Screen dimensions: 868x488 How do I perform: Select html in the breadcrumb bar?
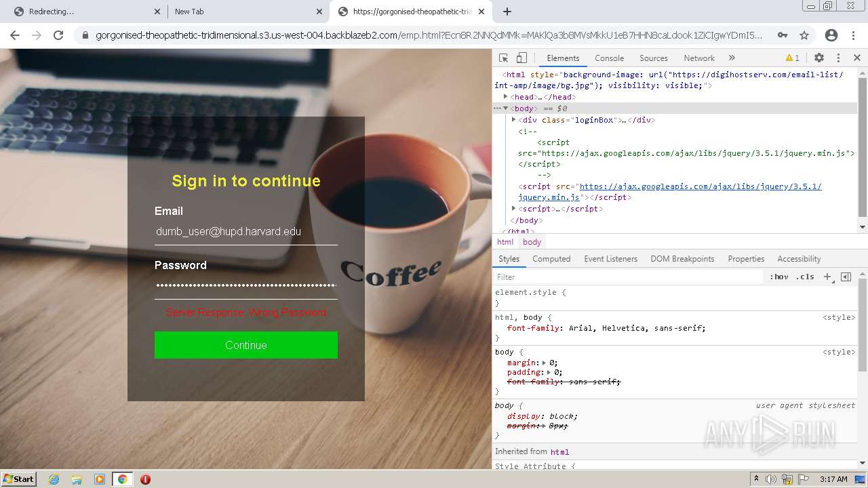(x=505, y=242)
